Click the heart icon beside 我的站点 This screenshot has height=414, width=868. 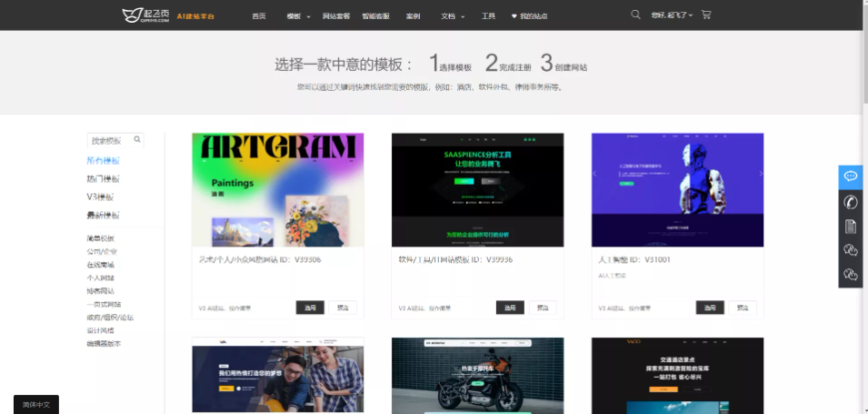[x=514, y=16]
